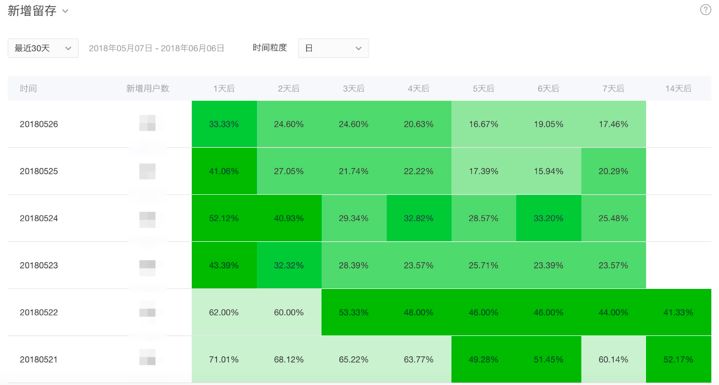Select the 14天后 column header
This screenshot has width=719, height=385.
pos(678,88)
